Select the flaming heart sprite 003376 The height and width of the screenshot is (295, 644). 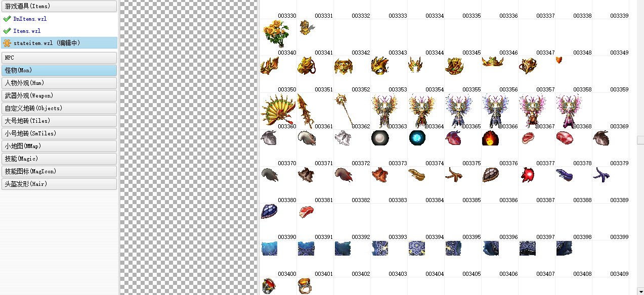click(x=490, y=138)
